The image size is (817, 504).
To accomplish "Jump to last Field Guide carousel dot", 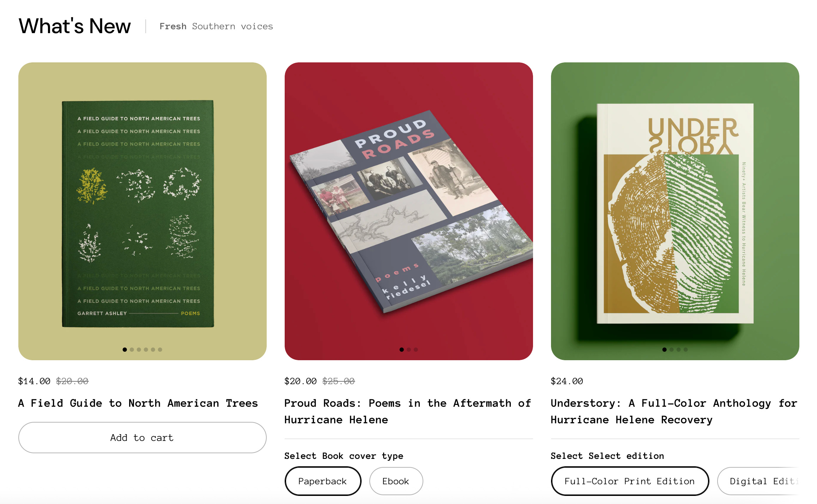I will 160,350.
